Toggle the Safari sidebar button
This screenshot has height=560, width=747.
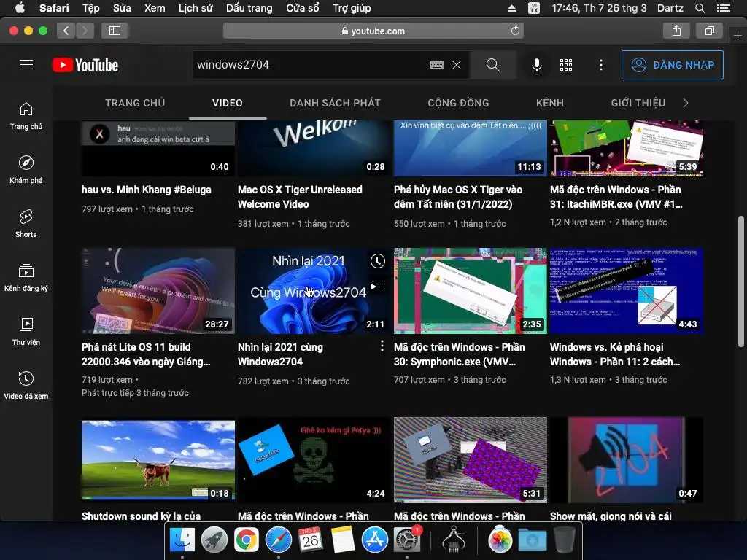point(115,31)
